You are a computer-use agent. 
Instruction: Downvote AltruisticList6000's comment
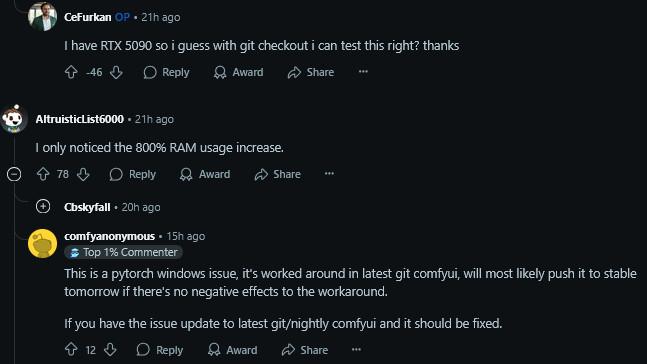[x=83, y=174]
